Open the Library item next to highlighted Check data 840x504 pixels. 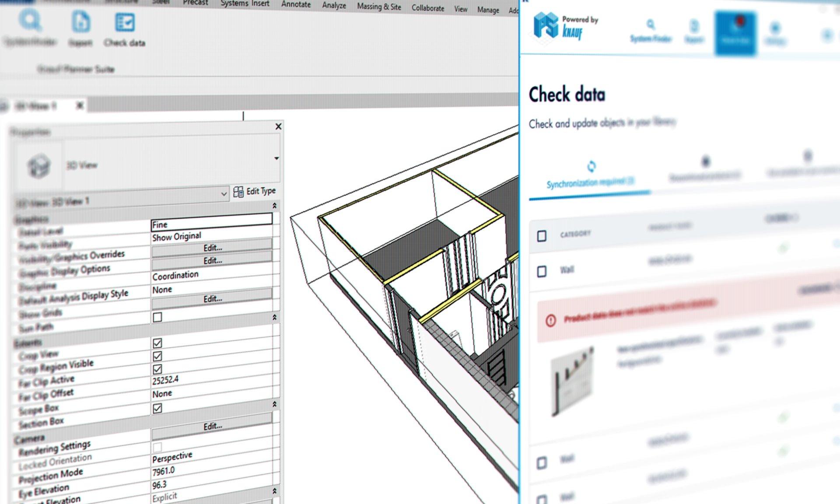(775, 34)
